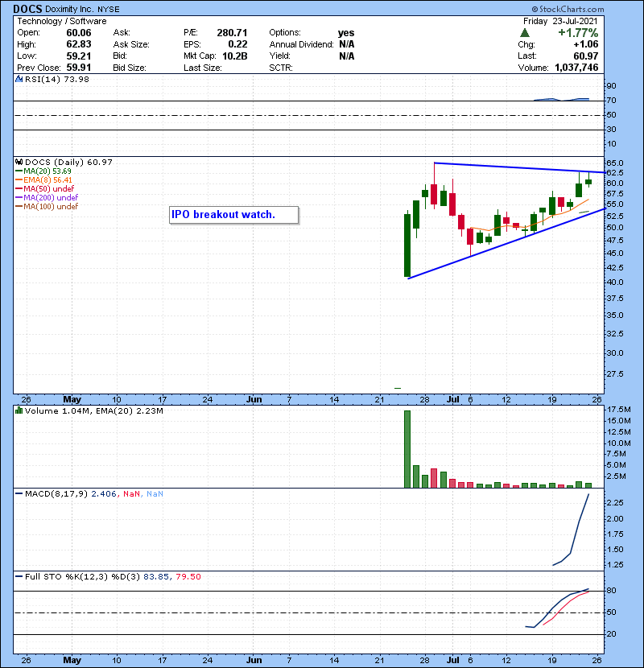Image resolution: width=644 pixels, height=668 pixels.
Task: Click the Volume value 1,037,746
Action: tap(576, 68)
